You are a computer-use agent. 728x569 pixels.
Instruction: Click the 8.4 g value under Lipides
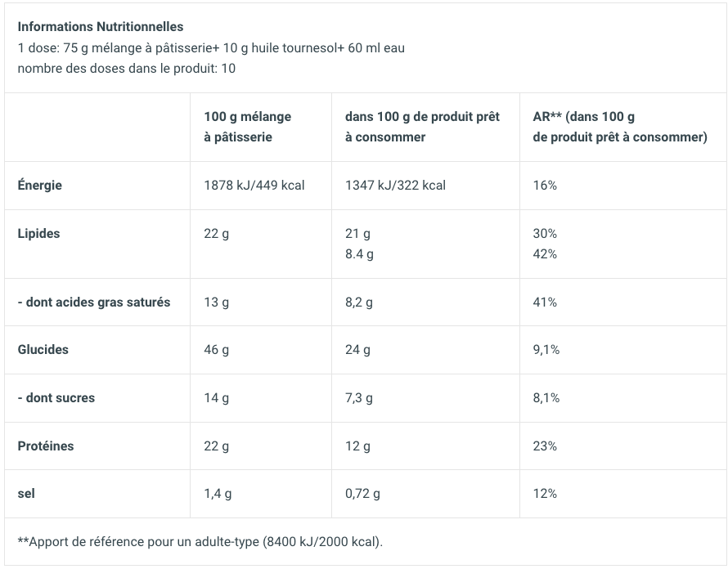point(359,254)
